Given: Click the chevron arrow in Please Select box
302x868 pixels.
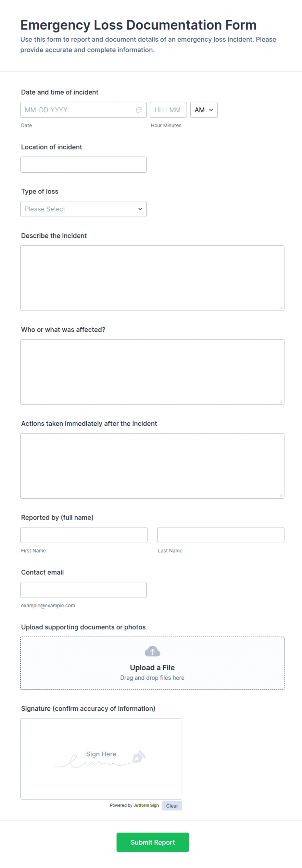Looking at the screenshot, I should pyautogui.click(x=140, y=209).
